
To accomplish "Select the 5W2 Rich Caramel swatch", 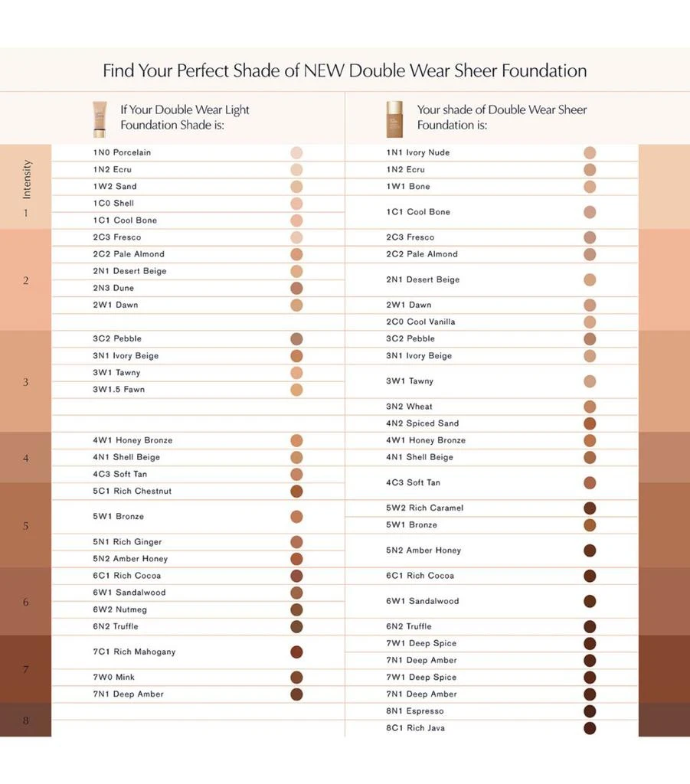I will pyautogui.click(x=590, y=508).
